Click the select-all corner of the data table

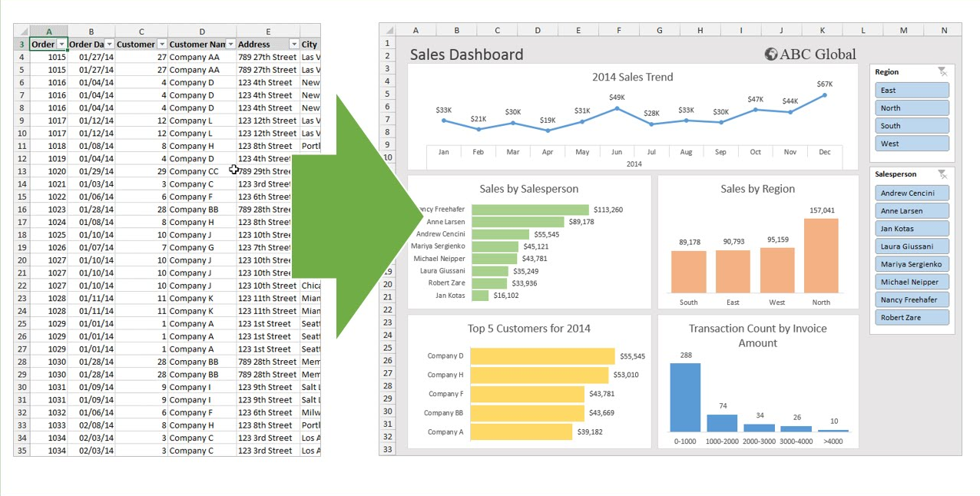[22, 31]
